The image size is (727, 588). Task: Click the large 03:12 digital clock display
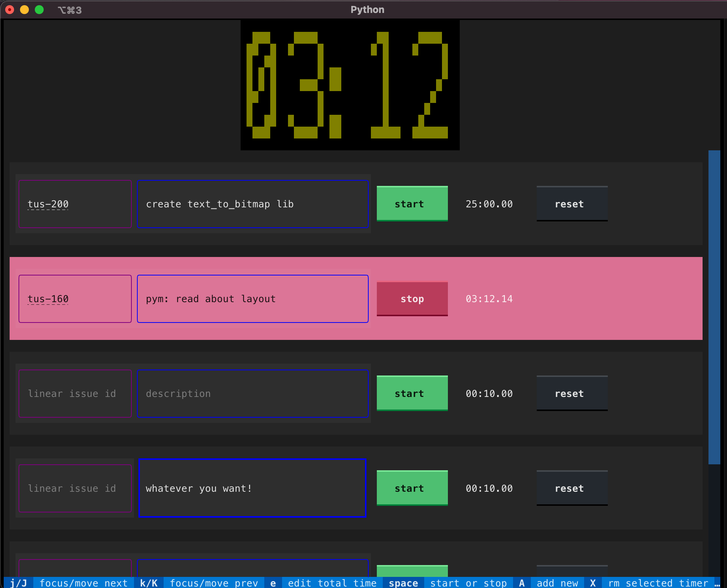click(350, 84)
